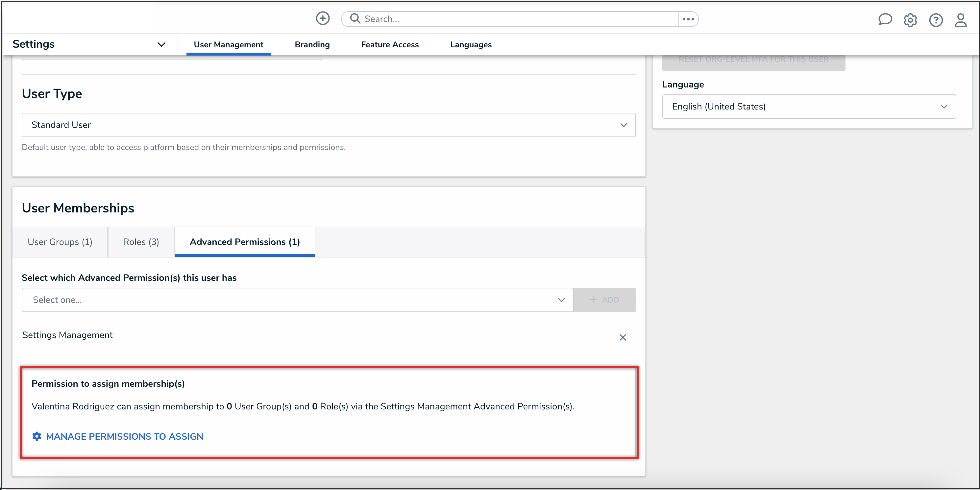Click the plus quick-add icon

pos(323,18)
